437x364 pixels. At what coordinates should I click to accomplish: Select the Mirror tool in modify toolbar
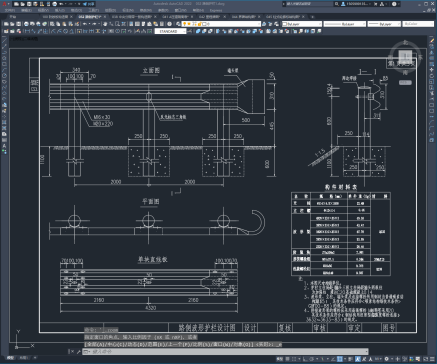432,52
